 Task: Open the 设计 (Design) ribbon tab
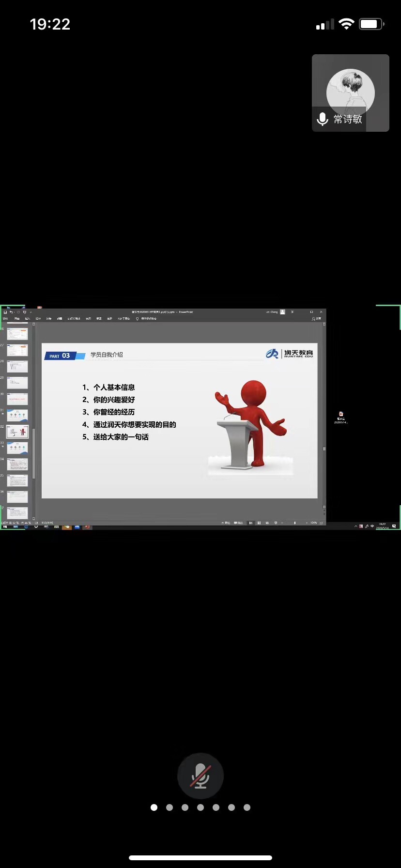38,319
